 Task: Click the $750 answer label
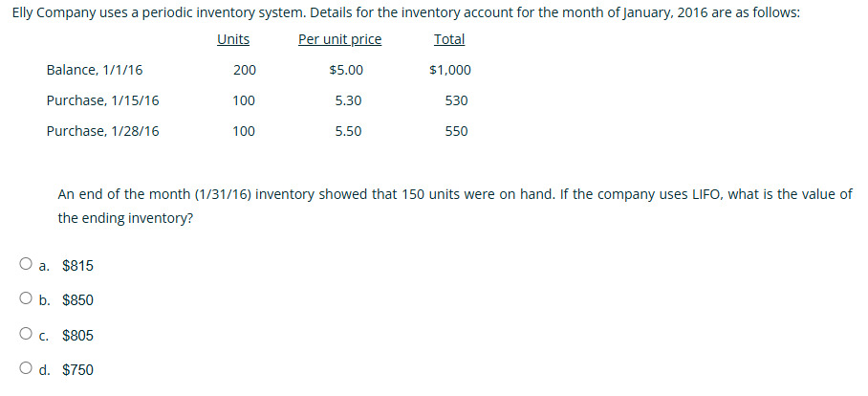pyautogui.click(x=78, y=370)
